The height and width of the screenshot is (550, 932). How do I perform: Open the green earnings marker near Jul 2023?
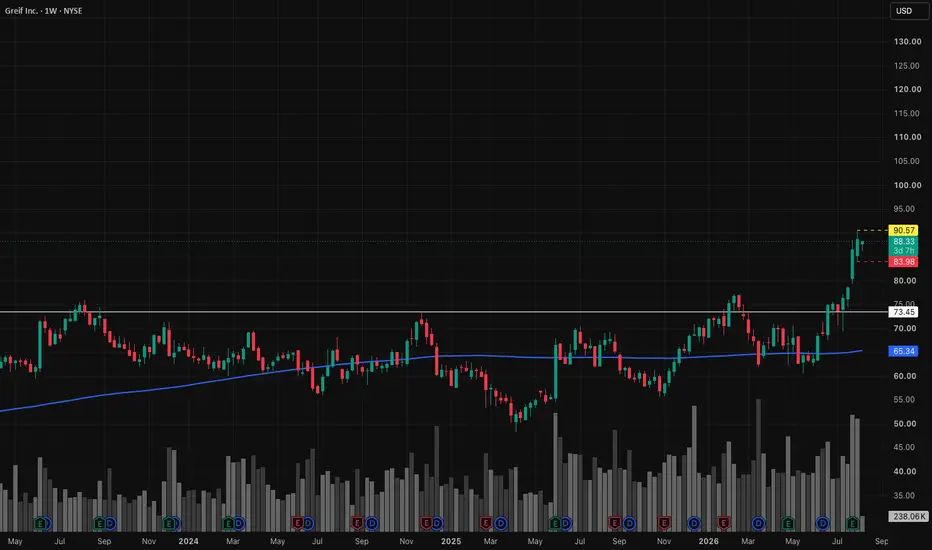click(x=40, y=523)
